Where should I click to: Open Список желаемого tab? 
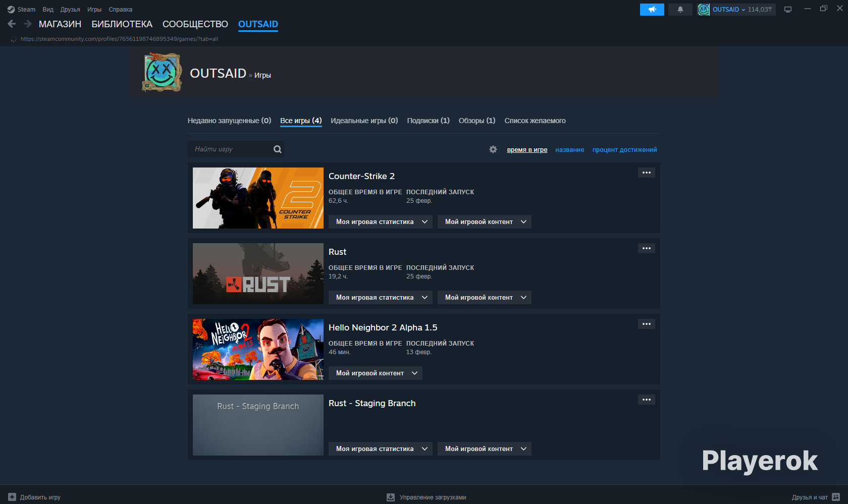535,121
